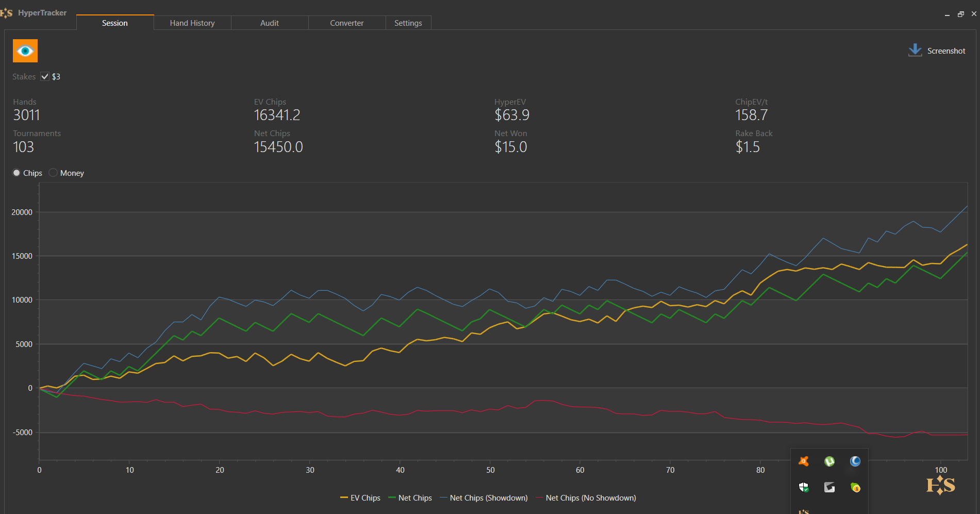The width and height of the screenshot is (980, 514).
Task: Click the 100 x-axis label
Action: [941, 470]
